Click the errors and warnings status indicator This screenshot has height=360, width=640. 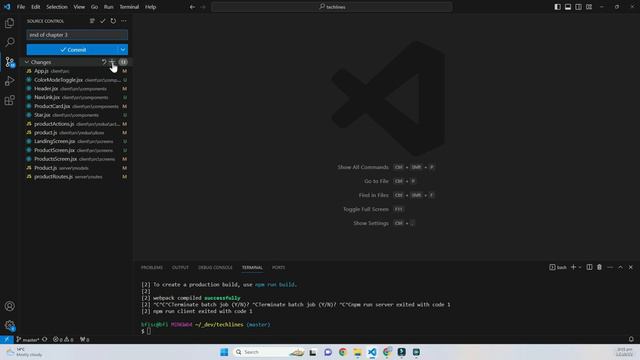pos(63,340)
